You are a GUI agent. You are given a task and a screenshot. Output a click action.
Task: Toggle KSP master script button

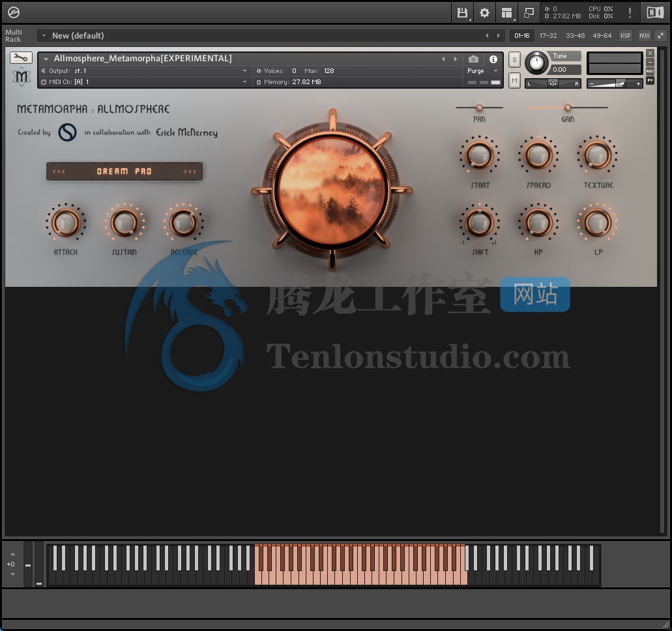(625, 36)
